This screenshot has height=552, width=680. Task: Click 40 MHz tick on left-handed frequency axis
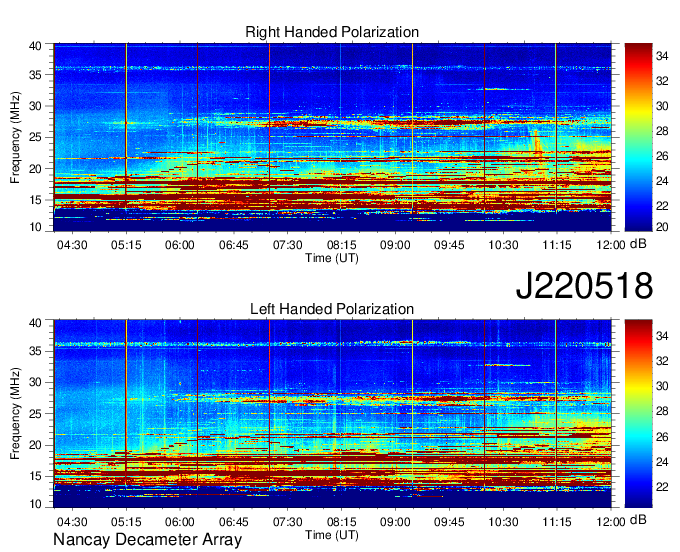(35, 323)
